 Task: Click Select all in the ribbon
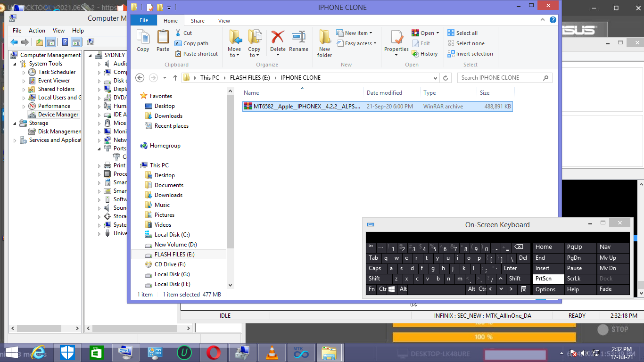(462, 33)
